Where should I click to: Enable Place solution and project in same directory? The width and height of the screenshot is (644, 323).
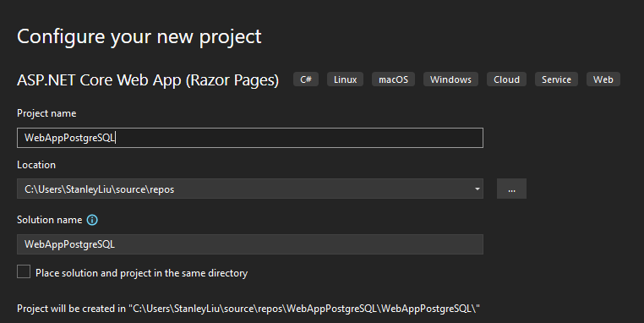(x=24, y=271)
